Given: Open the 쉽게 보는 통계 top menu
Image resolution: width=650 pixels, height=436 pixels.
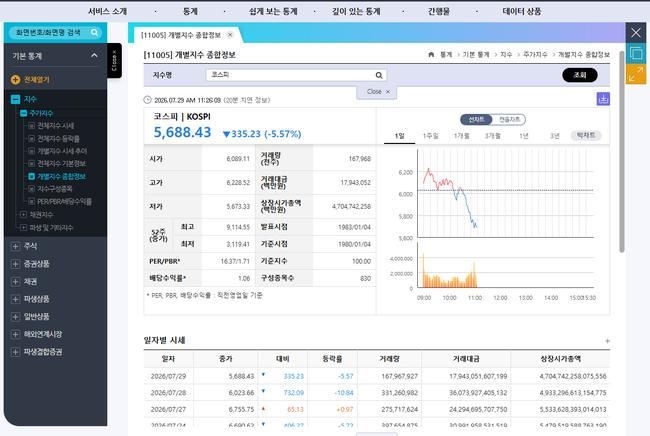Looking at the screenshot, I should [273, 12].
